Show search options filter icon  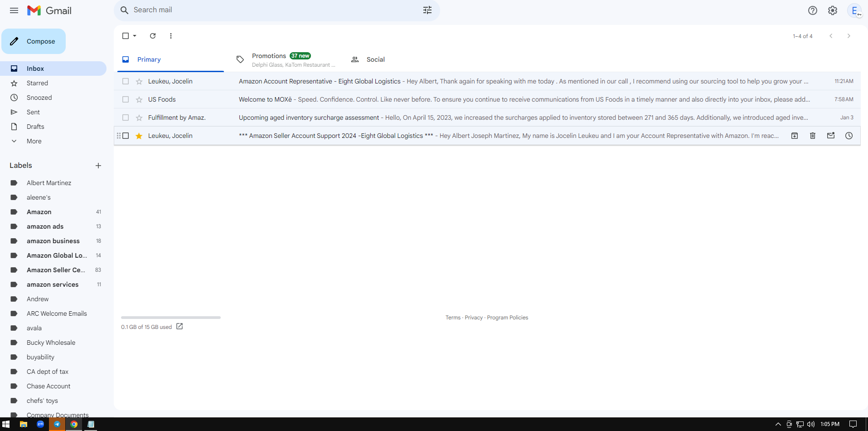click(427, 10)
